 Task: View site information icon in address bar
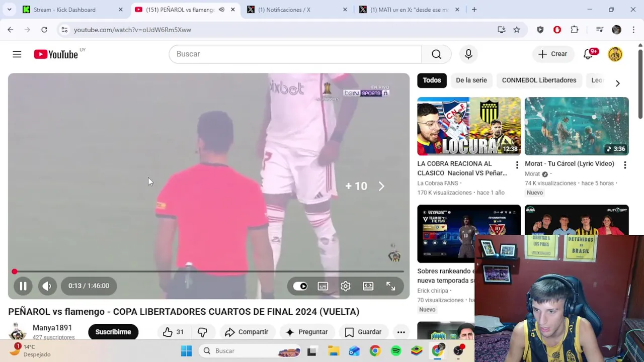(64, 30)
